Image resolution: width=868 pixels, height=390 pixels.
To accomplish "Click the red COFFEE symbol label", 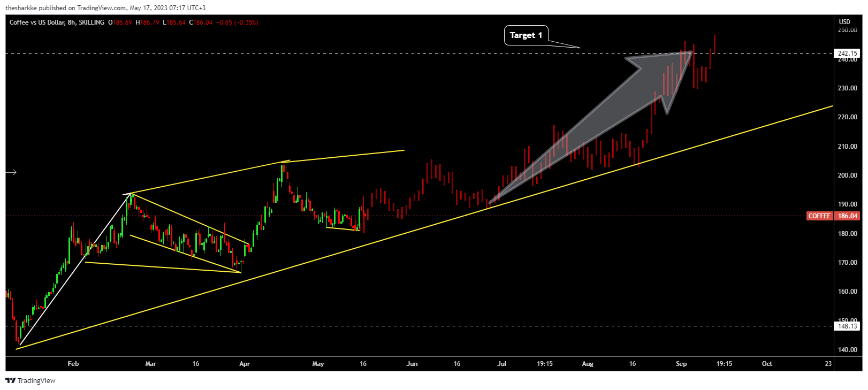I will coord(819,216).
